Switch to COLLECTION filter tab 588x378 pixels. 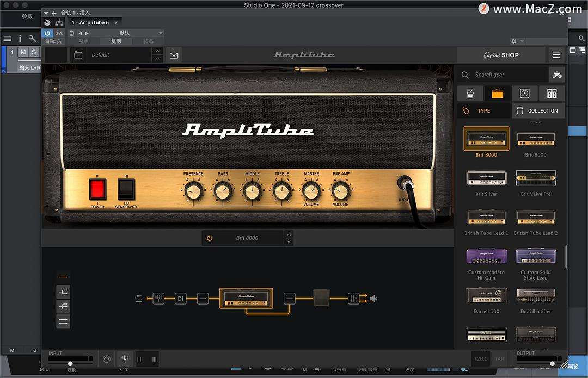[x=538, y=110]
